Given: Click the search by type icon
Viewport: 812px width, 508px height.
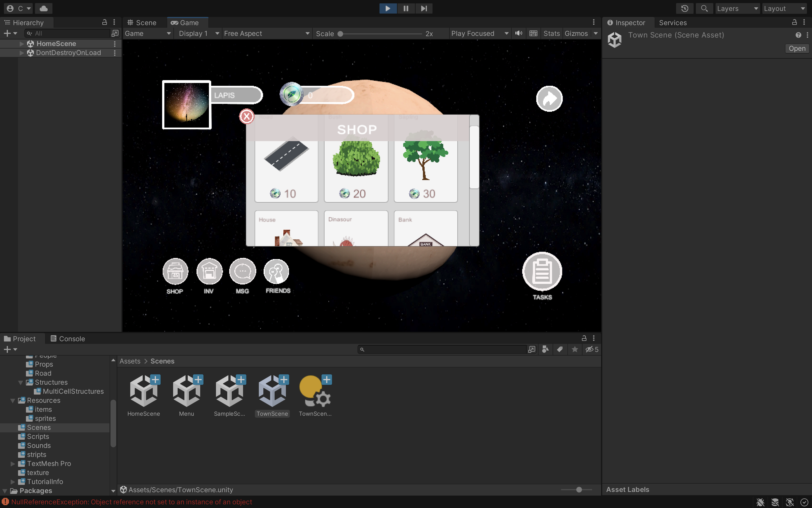Looking at the screenshot, I should click(545, 349).
